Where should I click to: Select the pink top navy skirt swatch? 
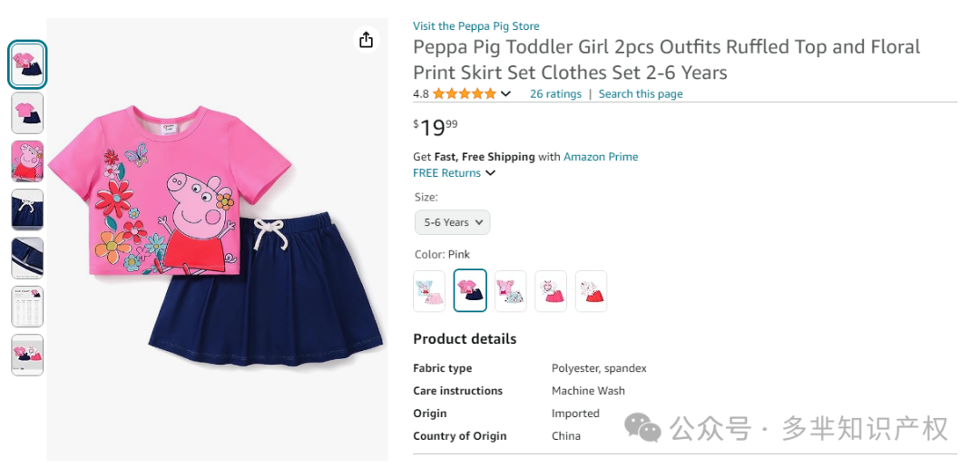click(x=470, y=291)
